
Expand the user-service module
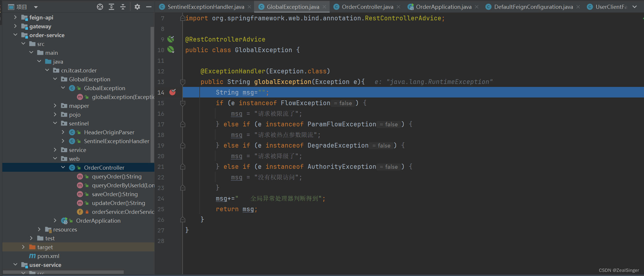pos(15,265)
